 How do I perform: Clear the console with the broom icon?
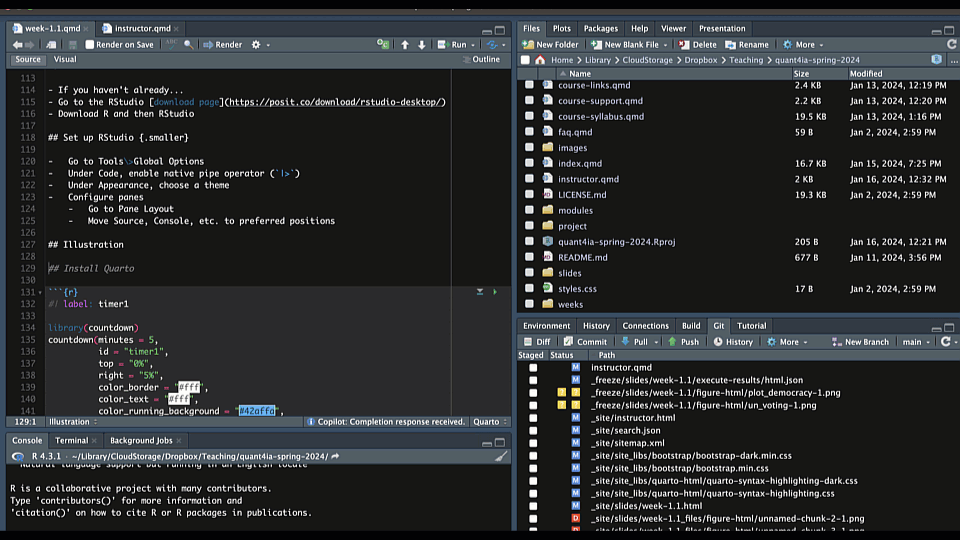pos(501,456)
